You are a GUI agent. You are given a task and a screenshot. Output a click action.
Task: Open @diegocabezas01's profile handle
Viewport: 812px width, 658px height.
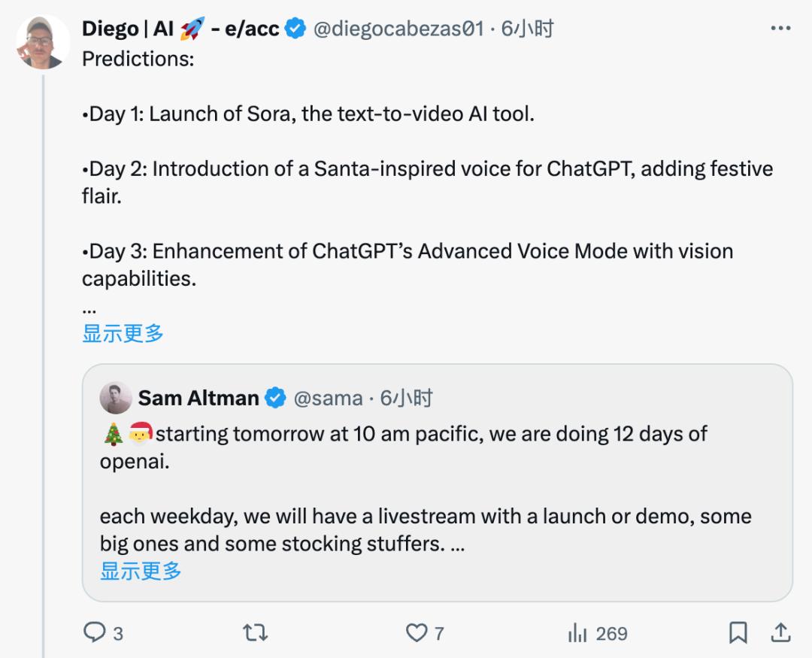click(398, 29)
